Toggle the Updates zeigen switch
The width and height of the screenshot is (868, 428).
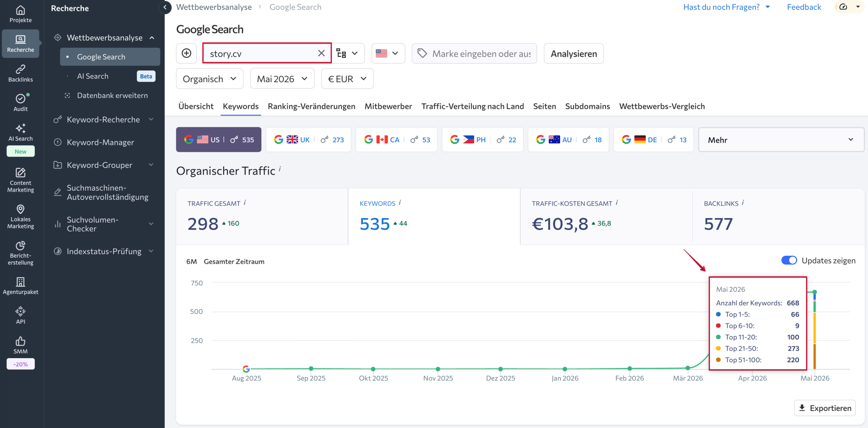click(789, 260)
